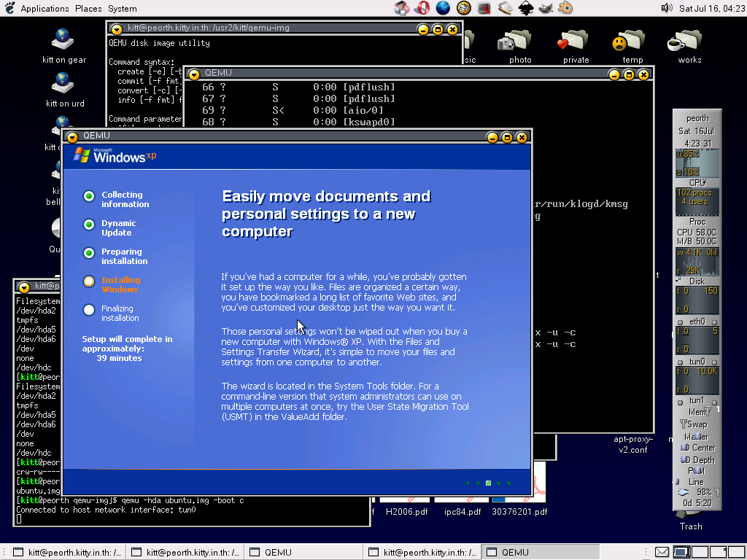
Task: Minimize the rear QEMU console window
Action: point(614,75)
